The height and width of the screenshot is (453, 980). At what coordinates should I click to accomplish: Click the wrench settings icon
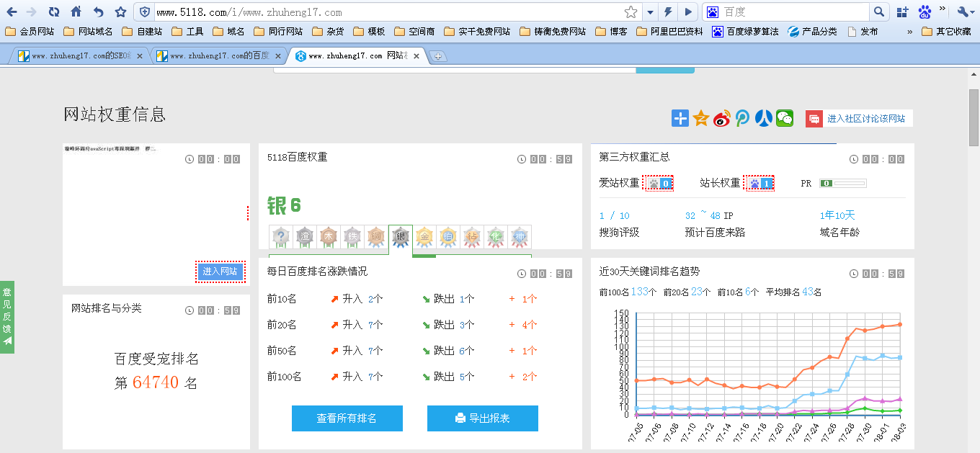pos(963,12)
